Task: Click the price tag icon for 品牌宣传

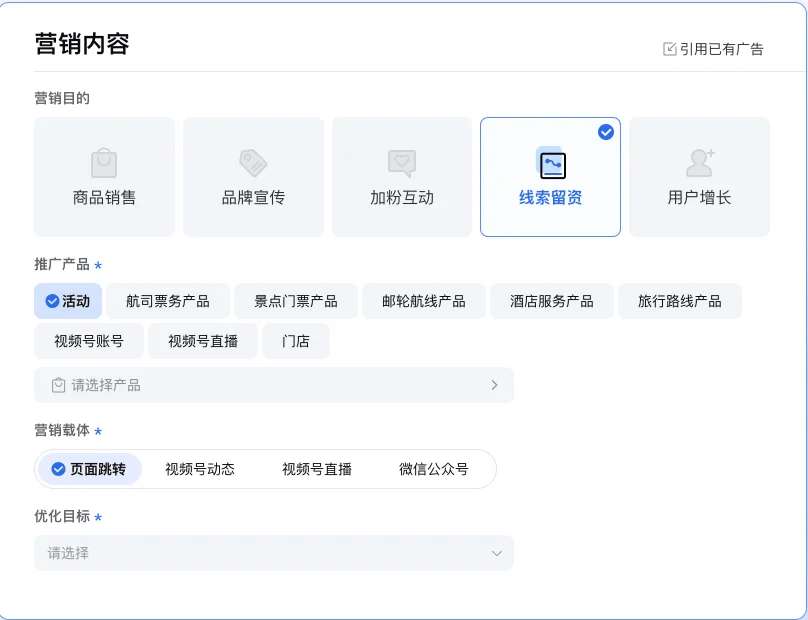Action: [x=253, y=163]
